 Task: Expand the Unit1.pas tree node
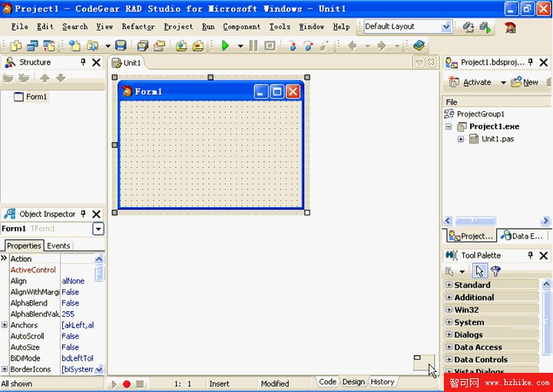click(x=461, y=139)
